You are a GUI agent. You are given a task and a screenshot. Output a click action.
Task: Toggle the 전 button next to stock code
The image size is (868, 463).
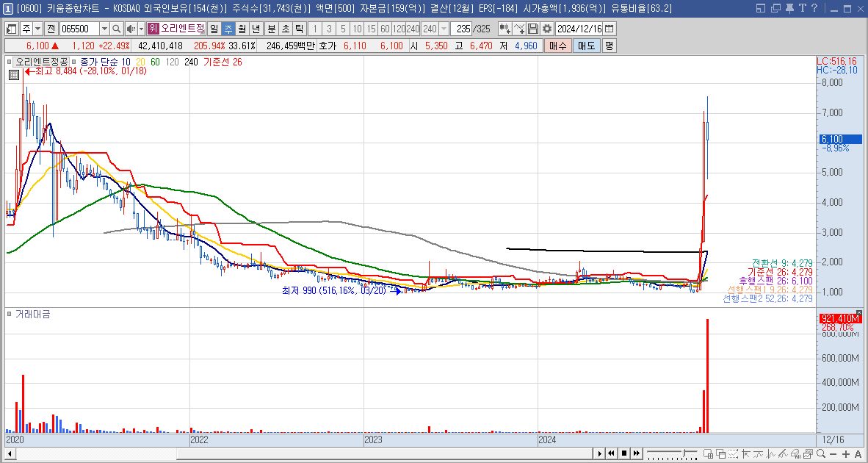[x=51, y=29]
